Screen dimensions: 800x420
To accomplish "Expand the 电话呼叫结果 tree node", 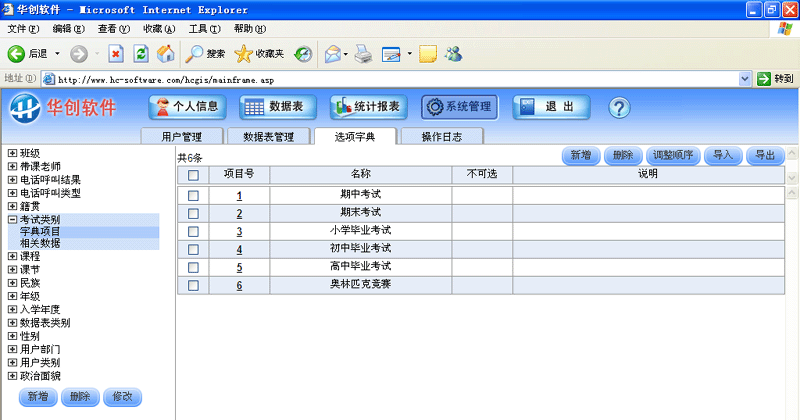I will (x=12, y=179).
